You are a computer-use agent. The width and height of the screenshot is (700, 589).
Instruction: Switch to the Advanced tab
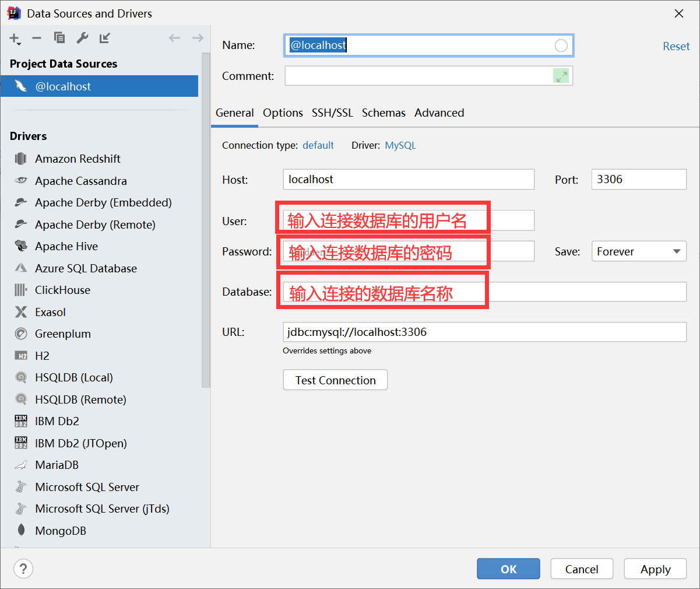click(x=439, y=113)
